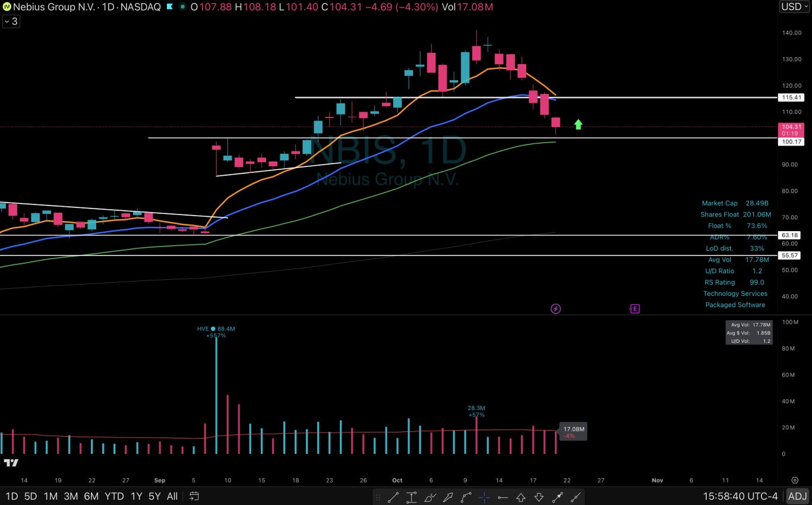Screen dimensions: 812x505
Task: Select the blue crosshair cursor tool
Action: click(x=484, y=497)
